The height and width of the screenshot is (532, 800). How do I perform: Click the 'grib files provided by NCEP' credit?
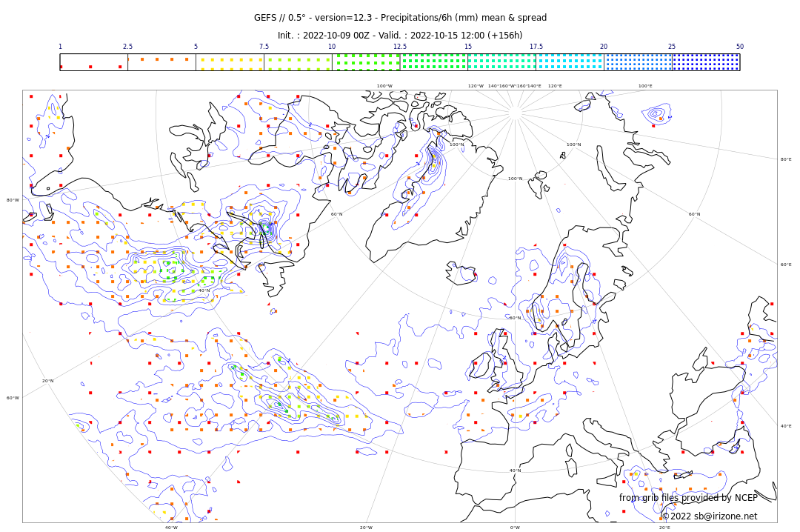point(688,498)
